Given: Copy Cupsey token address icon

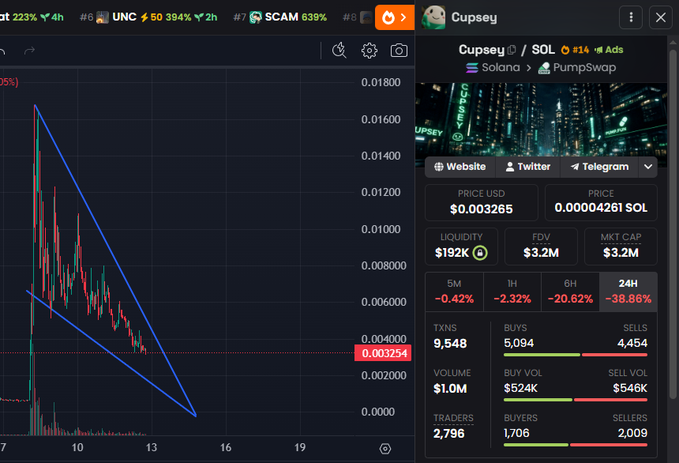Looking at the screenshot, I should point(511,50).
